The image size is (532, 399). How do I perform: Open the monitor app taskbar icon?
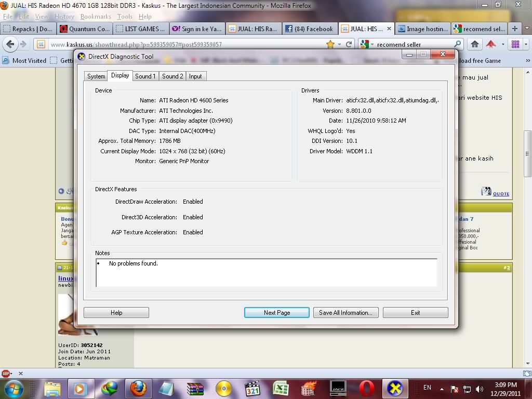[x=338, y=389]
